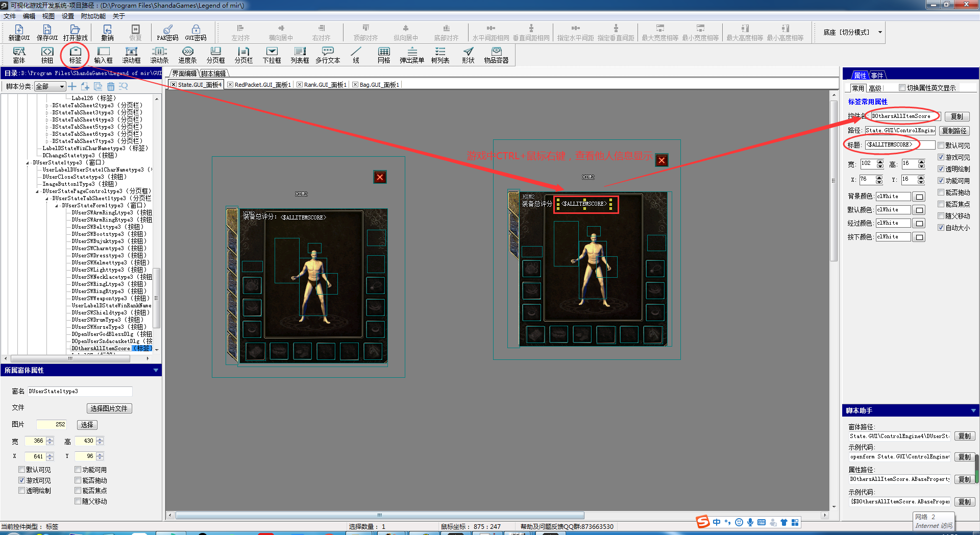The width and height of the screenshot is (980, 535).
Task: Collapse the DUserStateFormtype3 tree node
Action: tap(57, 206)
